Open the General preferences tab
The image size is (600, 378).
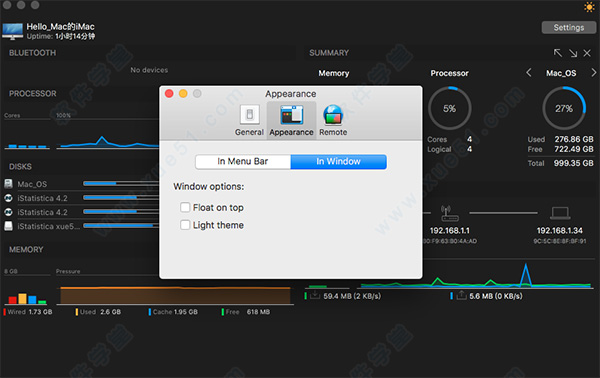point(249,120)
